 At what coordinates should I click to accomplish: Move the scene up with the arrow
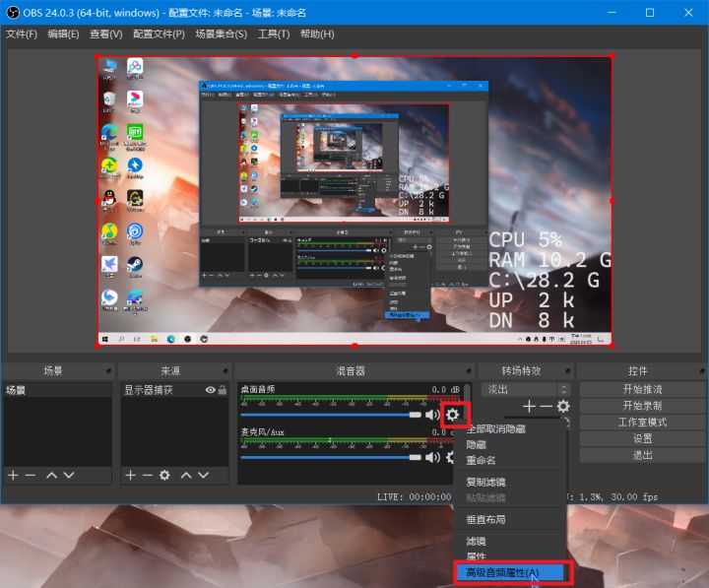click(x=51, y=475)
